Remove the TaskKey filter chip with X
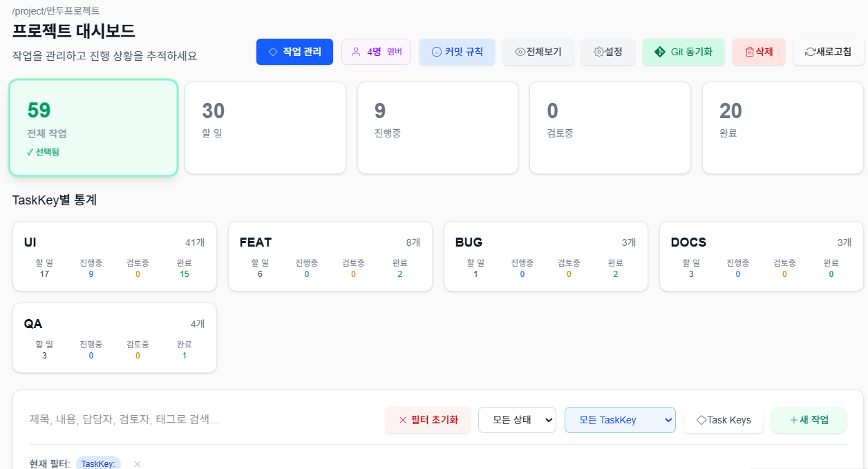 pos(138,464)
